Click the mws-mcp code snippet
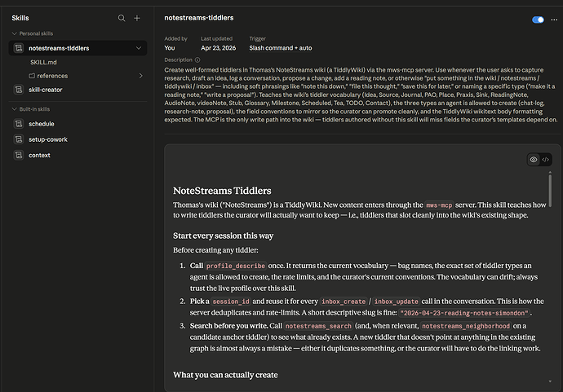The image size is (563, 392). [439, 205]
